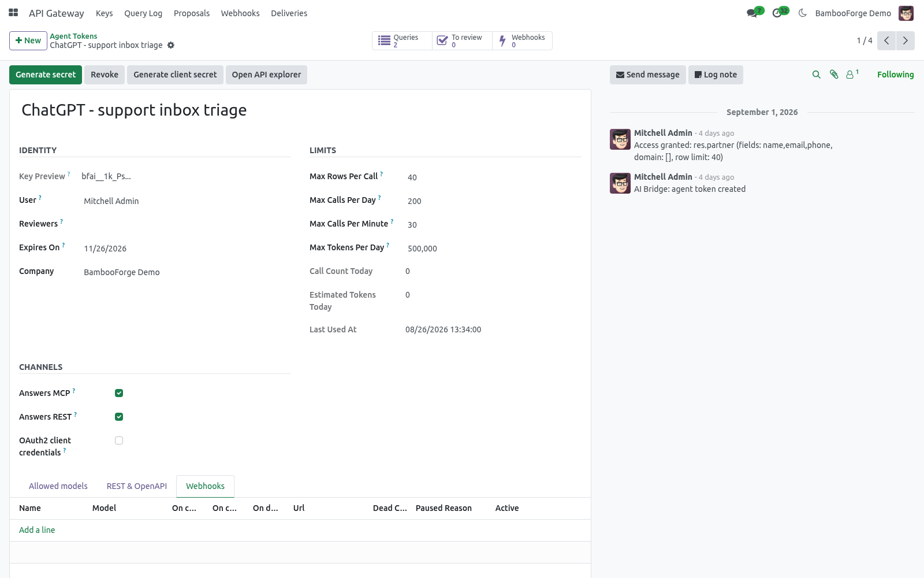Enable OAuth2 client credentials checkbox
The image size is (924, 578).
(x=119, y=440)
